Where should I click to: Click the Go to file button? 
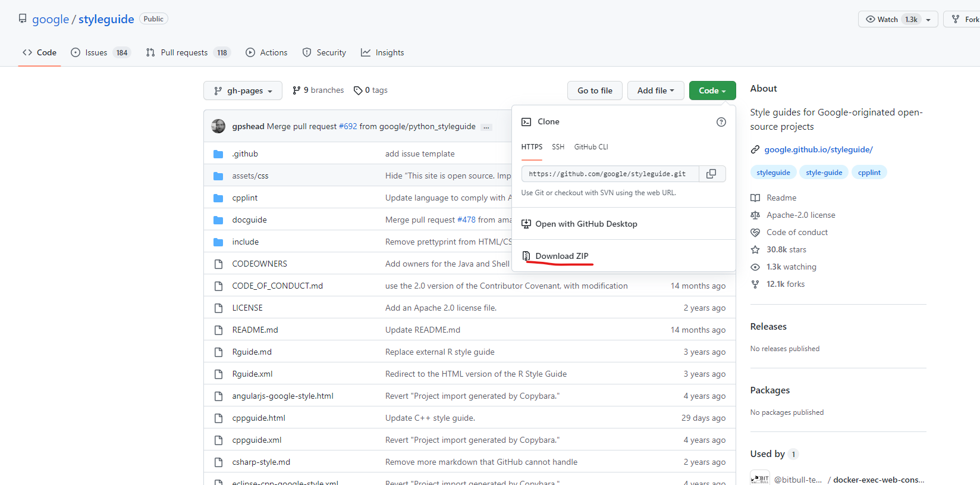[595, 90]
